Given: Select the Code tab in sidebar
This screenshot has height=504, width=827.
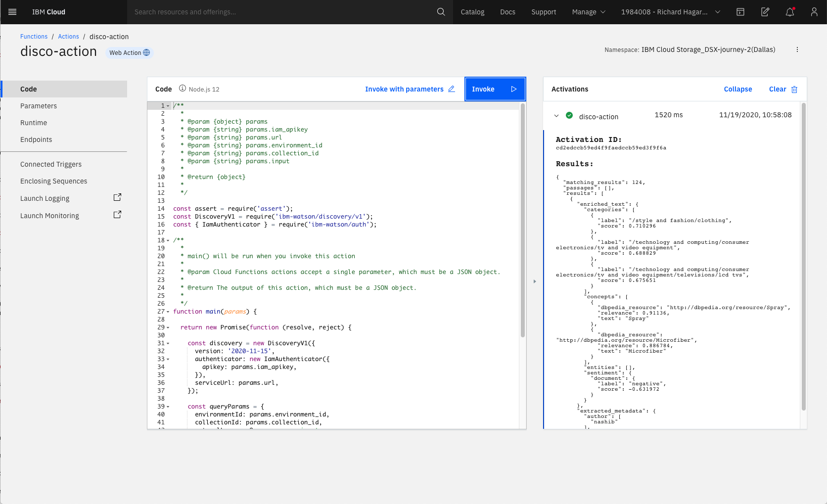Looking at the screenshot, I should [64, 89].
